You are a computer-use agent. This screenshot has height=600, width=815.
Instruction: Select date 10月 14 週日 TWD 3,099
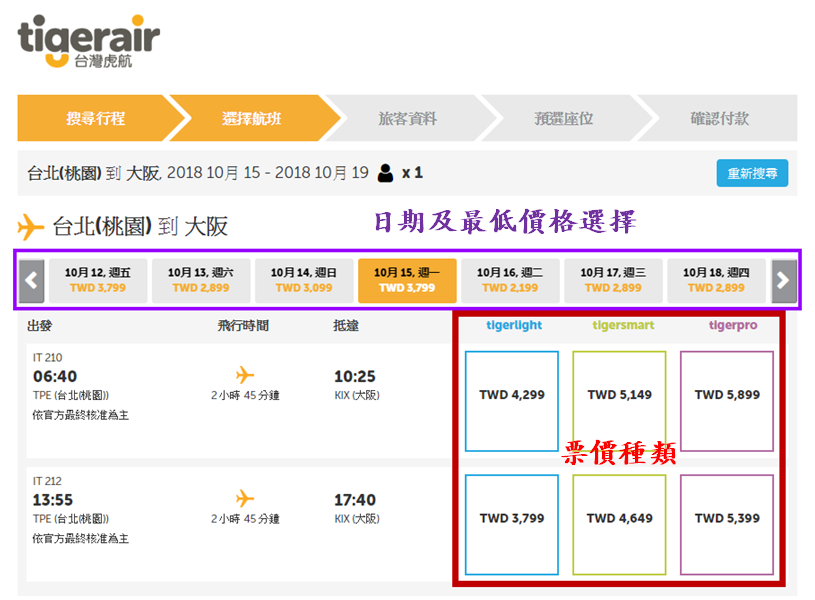[x=304, y=281]
